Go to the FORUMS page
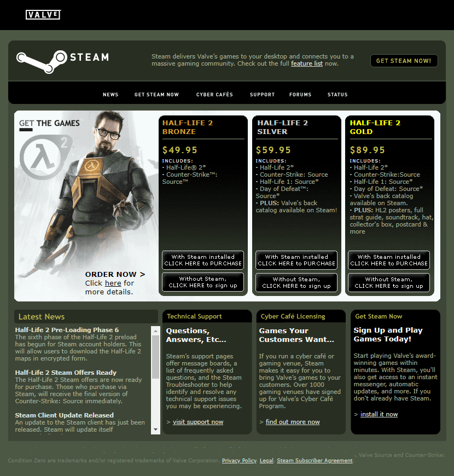The height and width of the screenshot is (476, 454). click(x=300, y=94)
